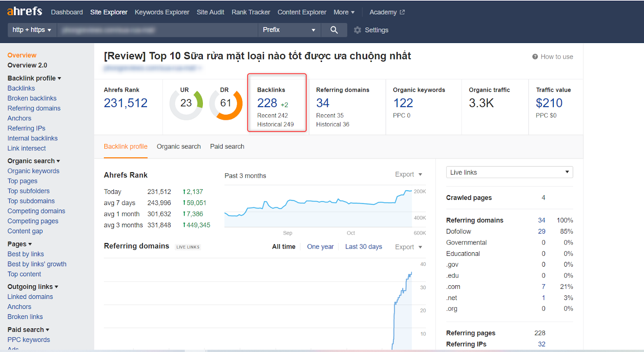Select All time range for referring domains

(284, 247)
